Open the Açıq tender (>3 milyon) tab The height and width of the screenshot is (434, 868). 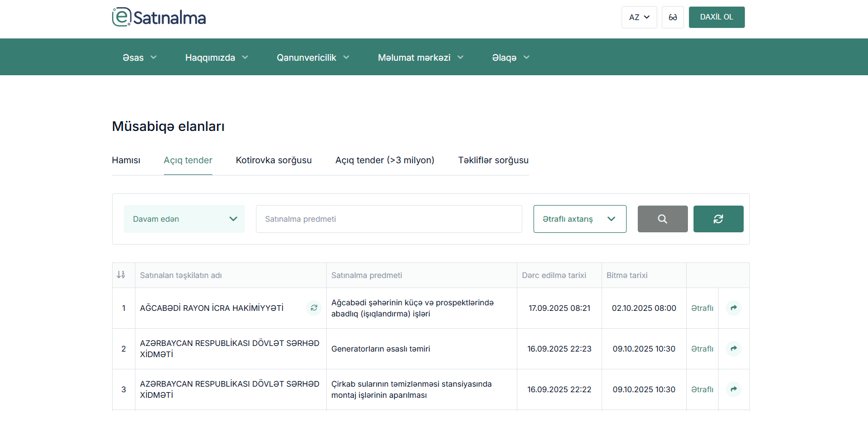385,160
